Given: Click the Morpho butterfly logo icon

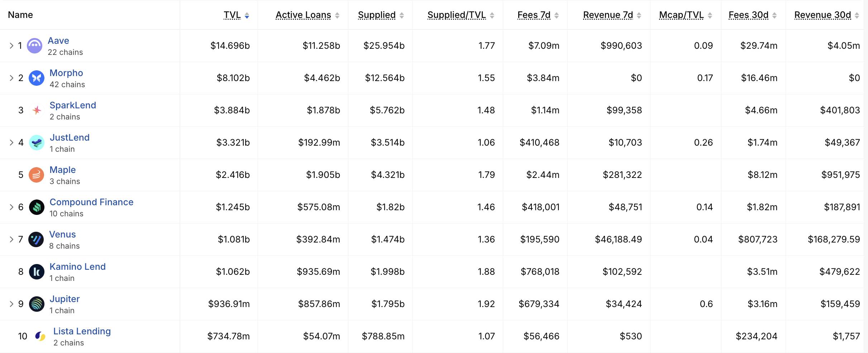Looking at the screenshot, I should coord(37,78).
